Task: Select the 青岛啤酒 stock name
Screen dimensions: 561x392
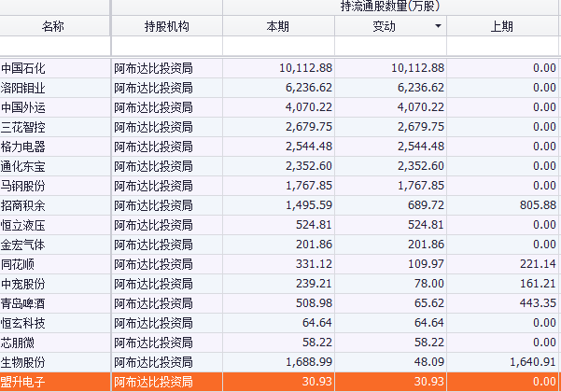Action: pos(23,304)
